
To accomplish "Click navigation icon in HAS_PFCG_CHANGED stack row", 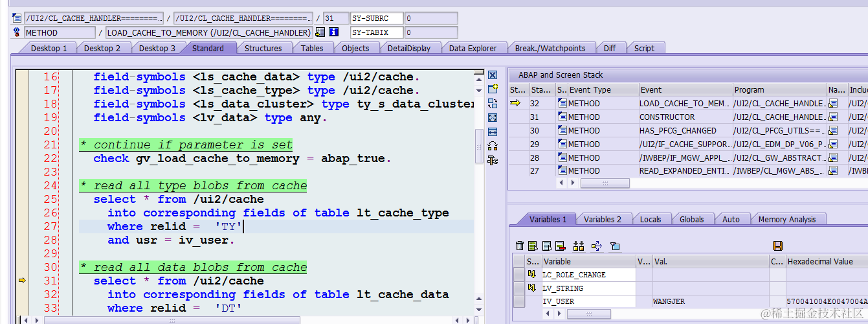I will click(833, 130).
